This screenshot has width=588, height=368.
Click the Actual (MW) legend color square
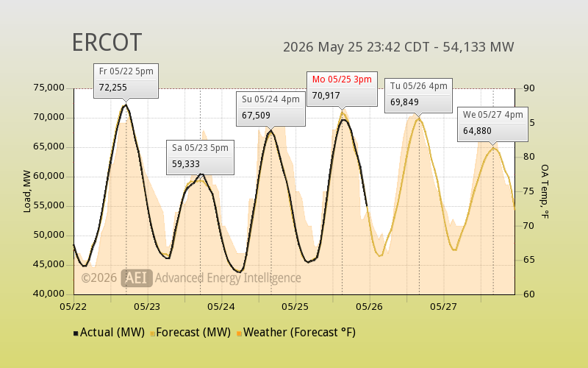76,333
